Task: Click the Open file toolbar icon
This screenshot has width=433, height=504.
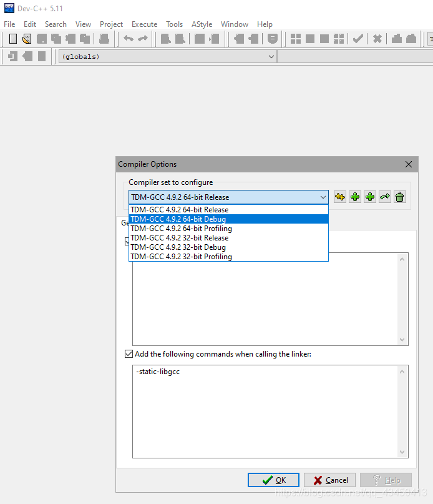Action: (27, 39)
